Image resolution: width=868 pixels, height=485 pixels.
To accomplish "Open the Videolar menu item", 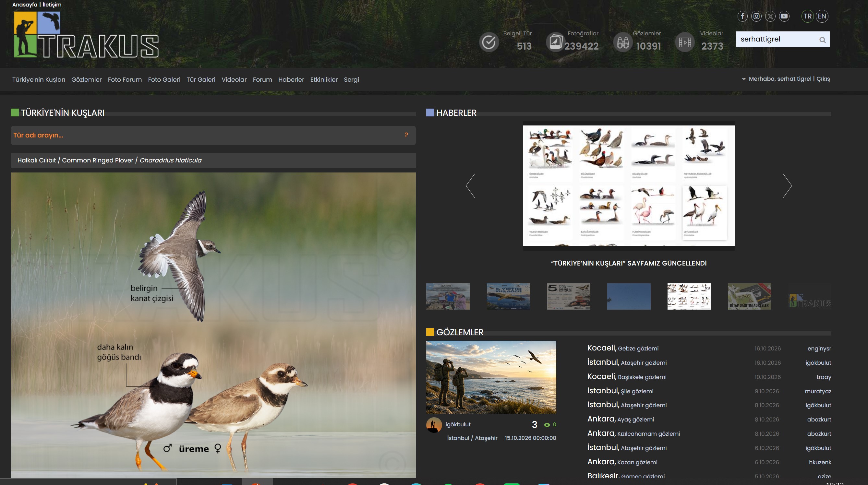I will click(x=234, y=80).
